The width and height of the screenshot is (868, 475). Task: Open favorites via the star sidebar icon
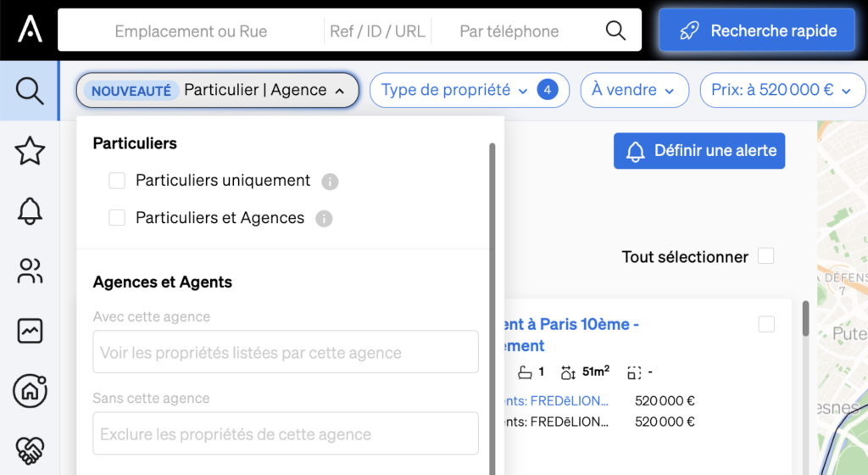pyautogui.click(x=30, y=151)
